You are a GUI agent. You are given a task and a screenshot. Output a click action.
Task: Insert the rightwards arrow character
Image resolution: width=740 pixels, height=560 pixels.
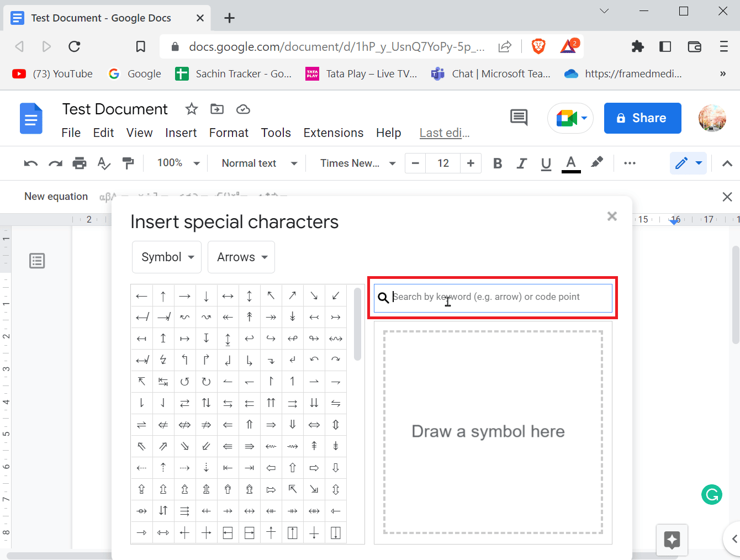pyautogui.click(x=184, y=296)
